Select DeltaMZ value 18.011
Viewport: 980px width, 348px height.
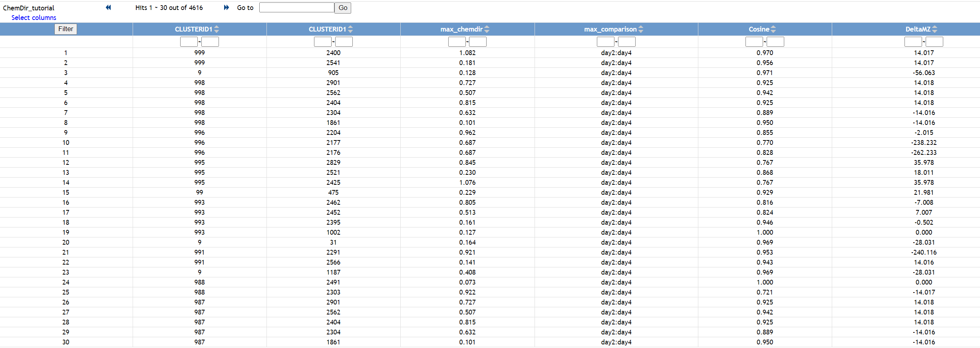pos(924,172)
